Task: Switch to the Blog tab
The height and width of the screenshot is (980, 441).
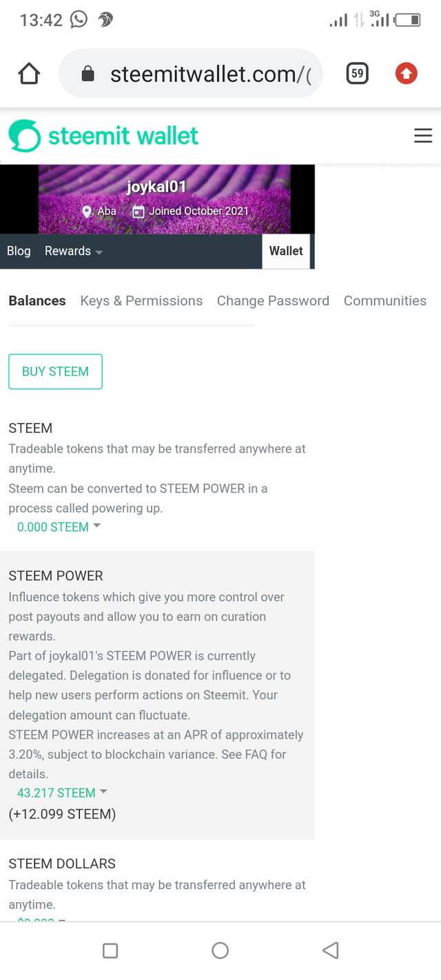Action: (19, 251)
